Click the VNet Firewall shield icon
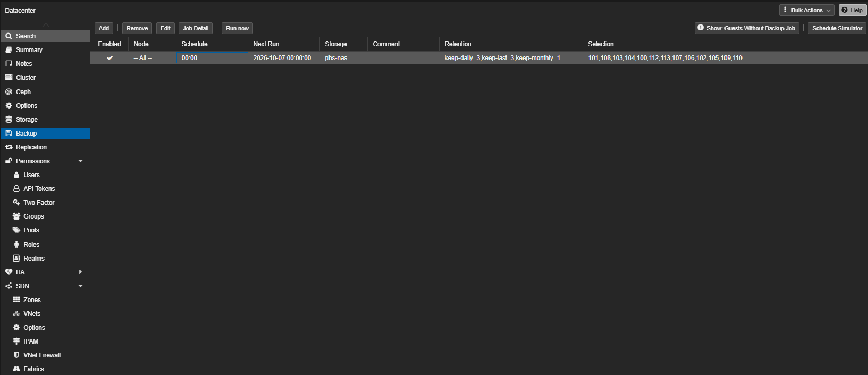Viewport: 868px width, 375px height. pos(16,355)
